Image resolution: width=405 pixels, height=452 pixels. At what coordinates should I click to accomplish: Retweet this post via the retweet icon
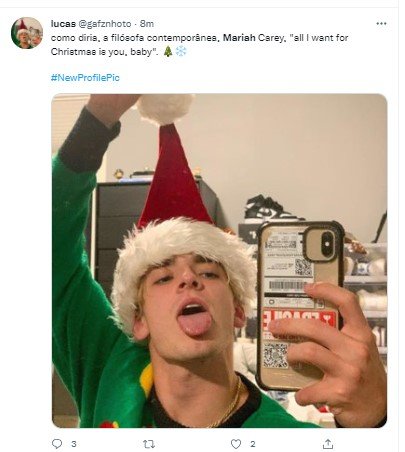(149, 444)
